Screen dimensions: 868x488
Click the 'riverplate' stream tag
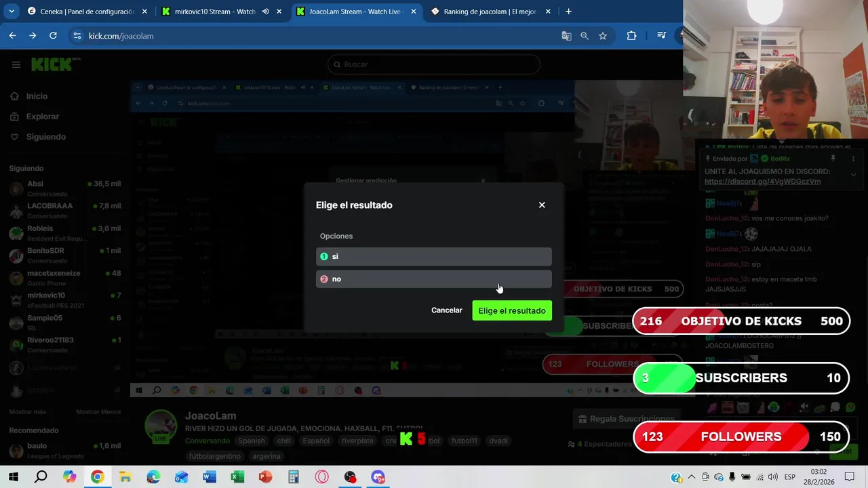tap(357, 441)
